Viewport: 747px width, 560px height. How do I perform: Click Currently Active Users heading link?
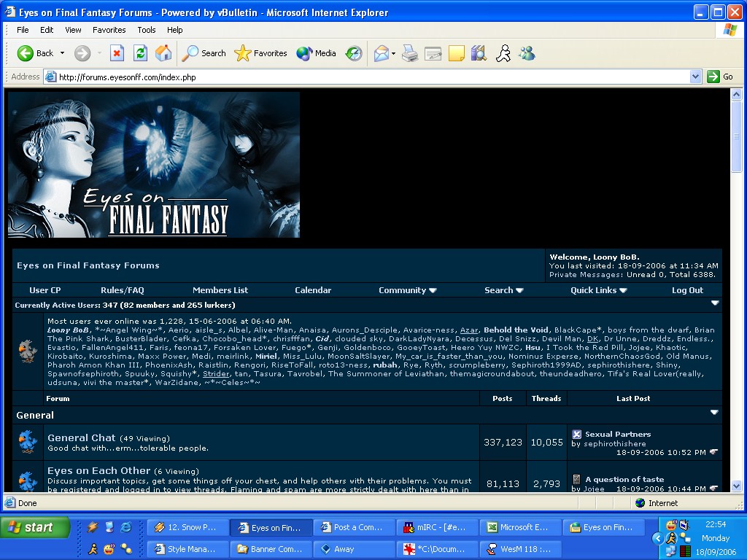(58, 306)
